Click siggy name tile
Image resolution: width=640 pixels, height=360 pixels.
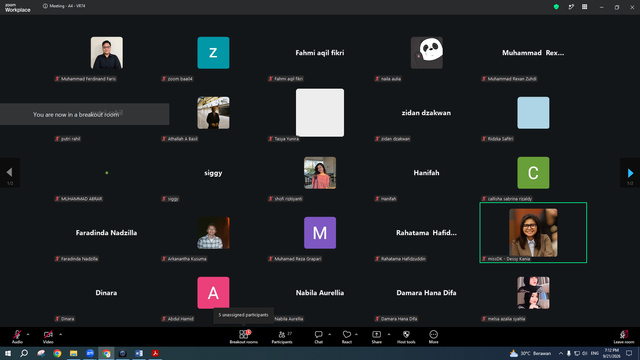(x=213, y=173)
